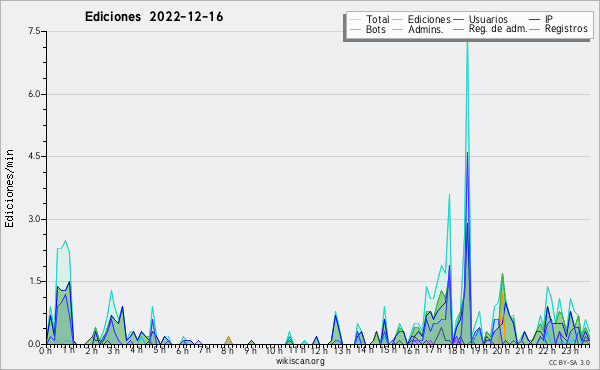Click the '13 h' x-axis tick label
Screen dimensions: 600x370
click(x=341, y=351)
